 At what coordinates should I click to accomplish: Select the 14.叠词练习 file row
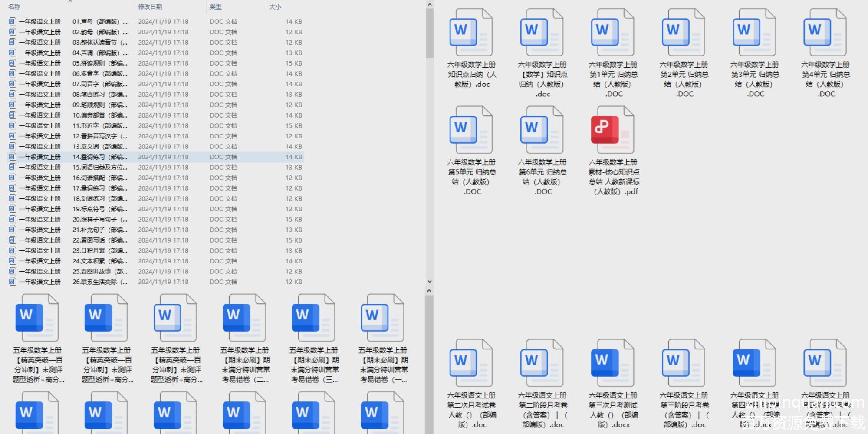(100, 157)
